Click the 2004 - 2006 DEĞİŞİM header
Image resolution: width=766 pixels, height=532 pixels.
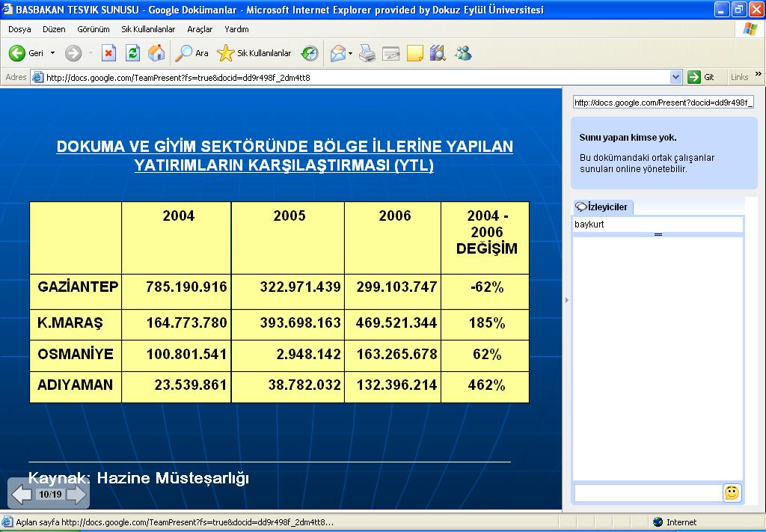pos(486,232)
